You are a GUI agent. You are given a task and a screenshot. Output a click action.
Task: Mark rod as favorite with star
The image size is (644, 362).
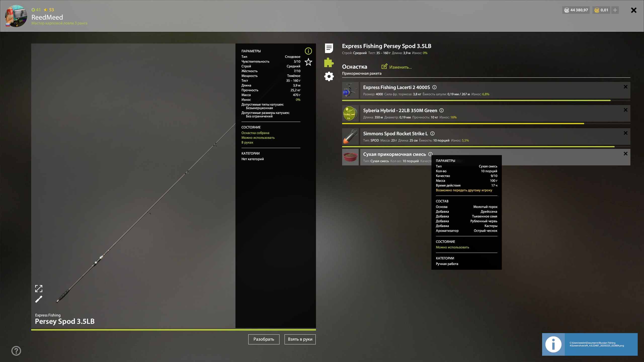point(308,62)
